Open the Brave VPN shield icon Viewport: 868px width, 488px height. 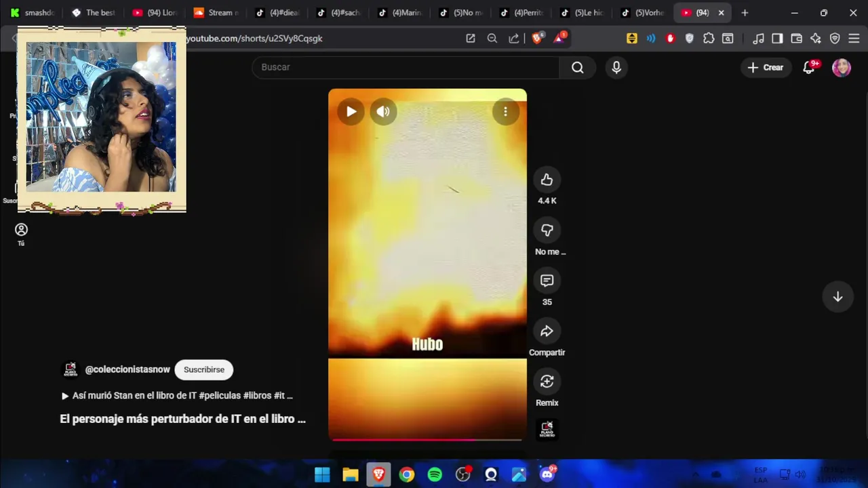click(835, 39)
